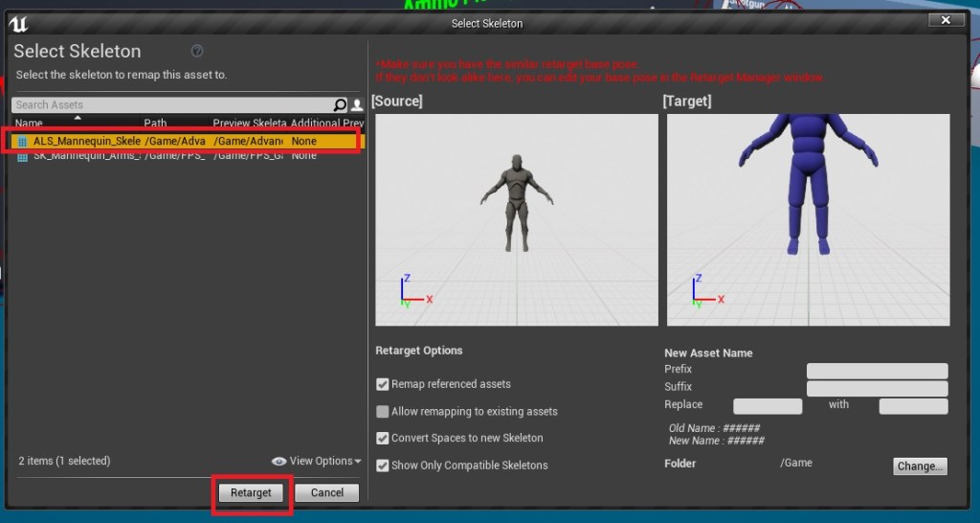Enable Allow remapping to existing assets
Viewport: 980px width, 523px height.
click(x=383, y=412)
